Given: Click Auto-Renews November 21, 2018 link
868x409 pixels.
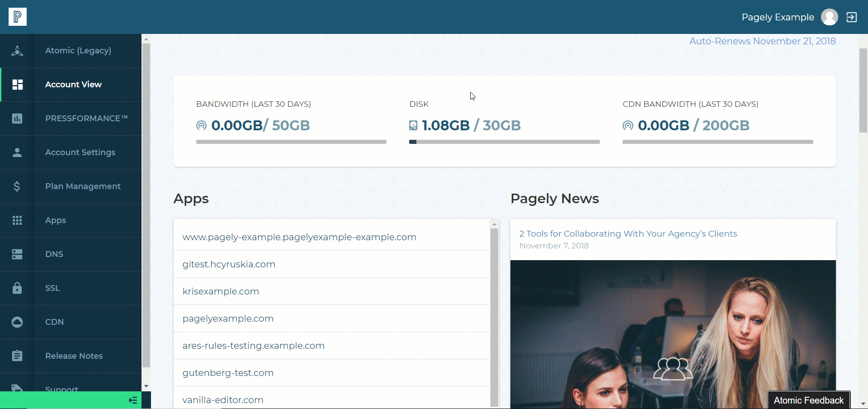Looking at the screenshot, I should pos(762,41).
